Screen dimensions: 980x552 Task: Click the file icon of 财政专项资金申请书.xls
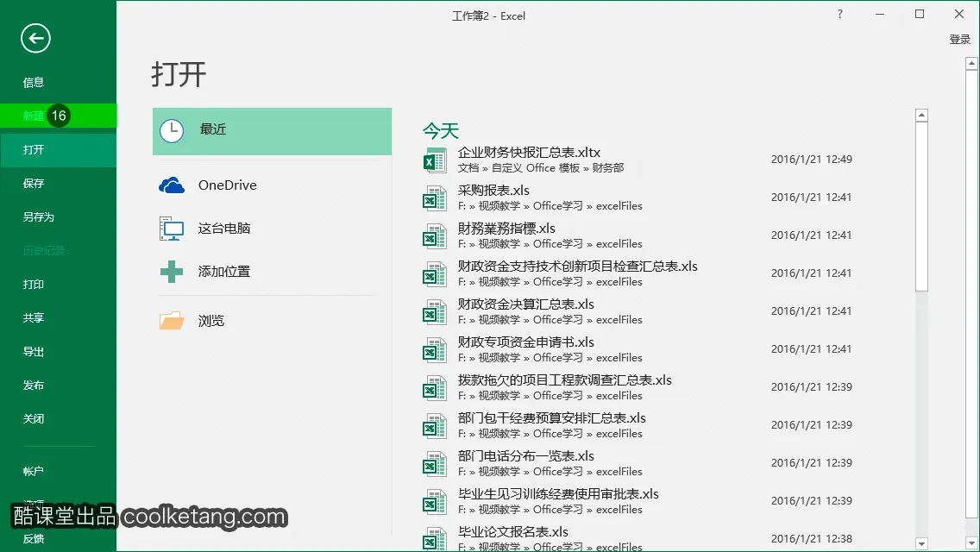(x=435, y=350)
